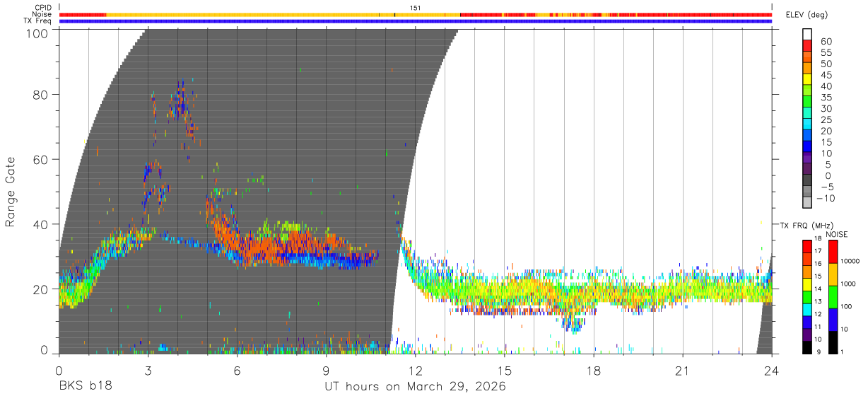Click the green segment of the TX FRQ bar
868x401 pixels.
pos(807,296)
